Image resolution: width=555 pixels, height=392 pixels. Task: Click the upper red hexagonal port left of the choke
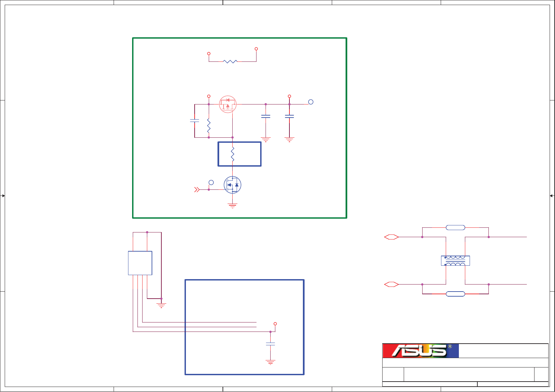point(391,237)
